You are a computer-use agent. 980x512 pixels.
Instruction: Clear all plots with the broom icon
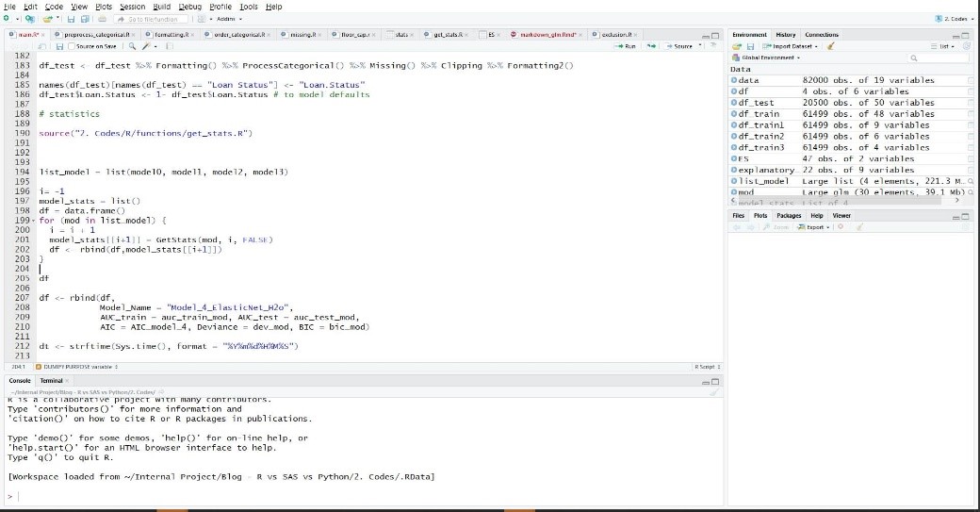(859, 227)
